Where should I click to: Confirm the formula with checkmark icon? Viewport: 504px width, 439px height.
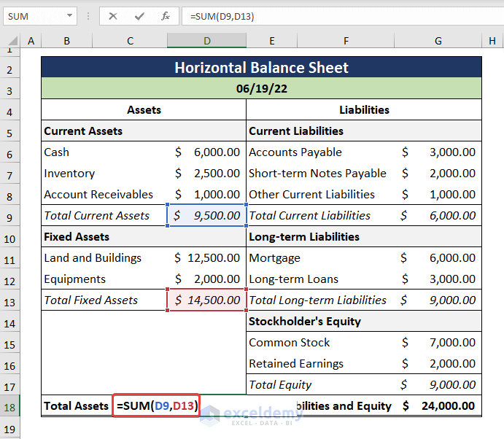click(x=139, y=16)
